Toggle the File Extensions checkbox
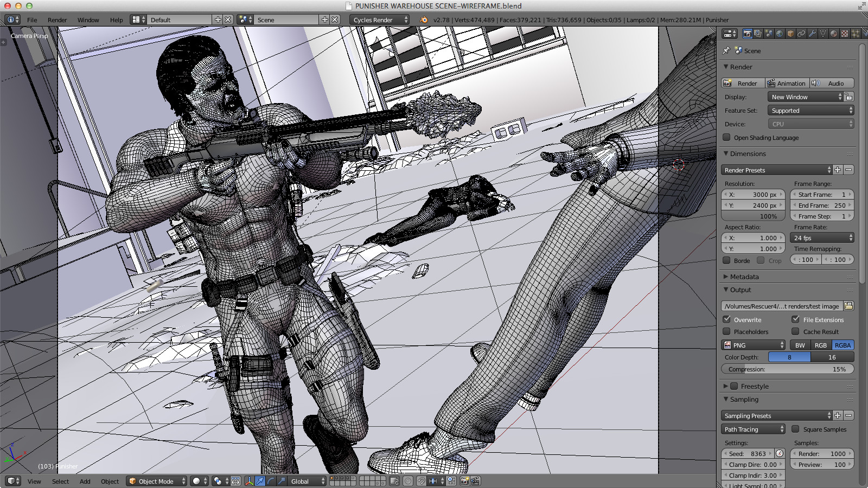The width and height of the screenshot is (868, 488). point(796,319)
